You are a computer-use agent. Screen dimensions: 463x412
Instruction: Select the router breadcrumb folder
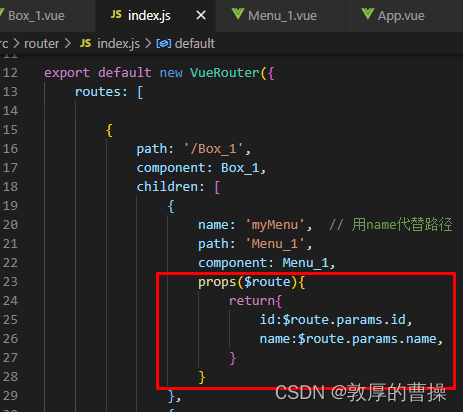(41, 44)
